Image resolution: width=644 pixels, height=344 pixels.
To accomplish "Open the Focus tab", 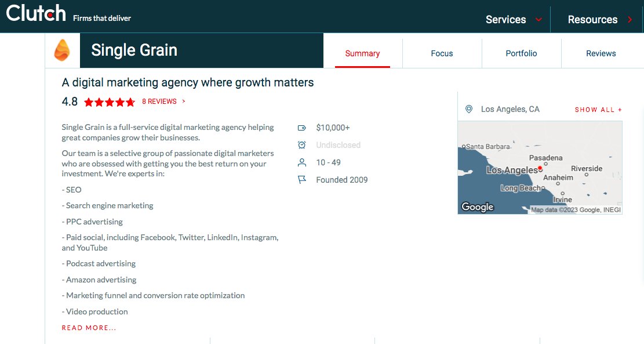I will (442, 53).
